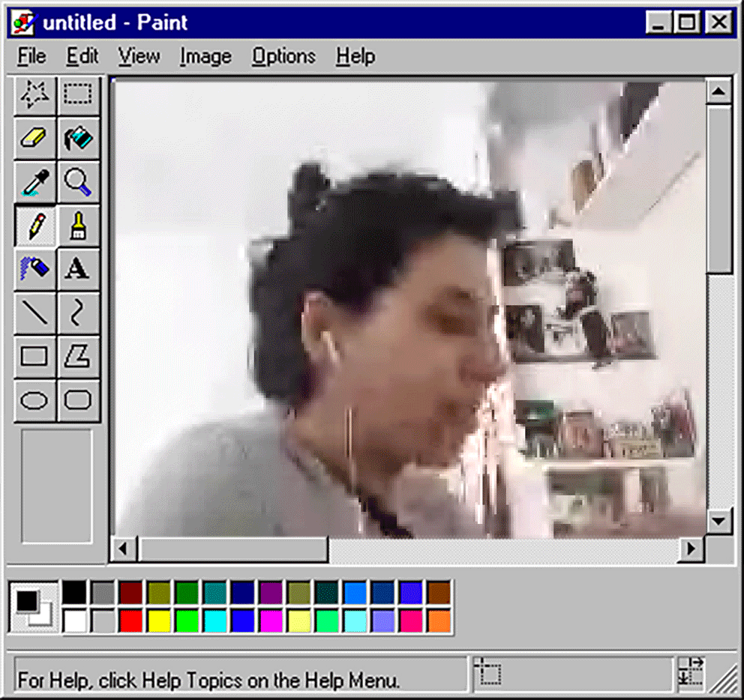Select the dark green swatch
Screen dimensions: 744x700
pos(187,592)
